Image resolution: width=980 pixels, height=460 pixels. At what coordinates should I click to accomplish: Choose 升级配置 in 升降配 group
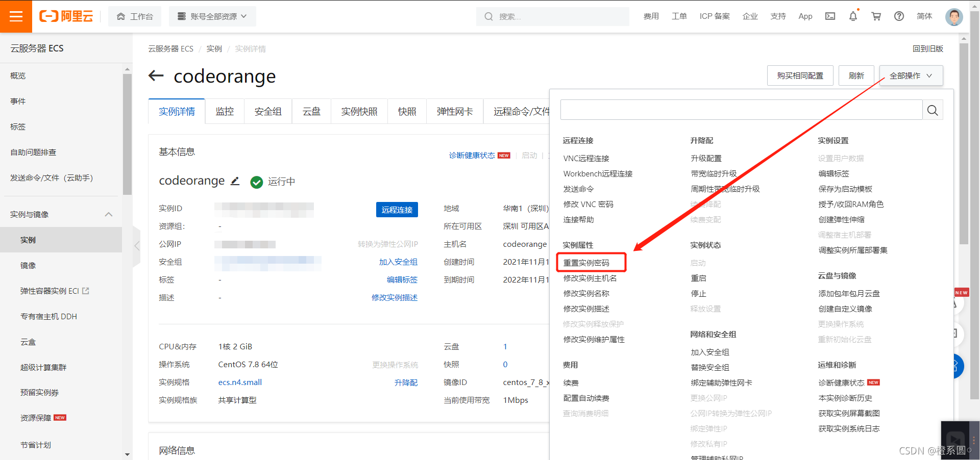(x=706, y=159)
